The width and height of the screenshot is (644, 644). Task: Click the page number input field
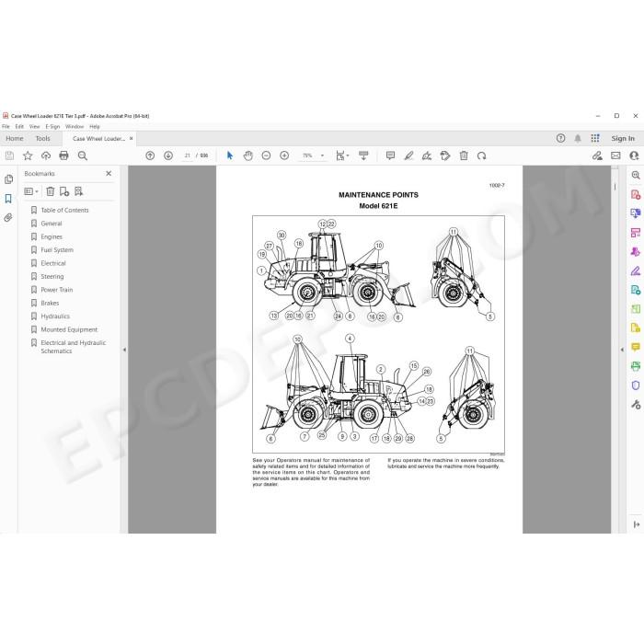188,155
